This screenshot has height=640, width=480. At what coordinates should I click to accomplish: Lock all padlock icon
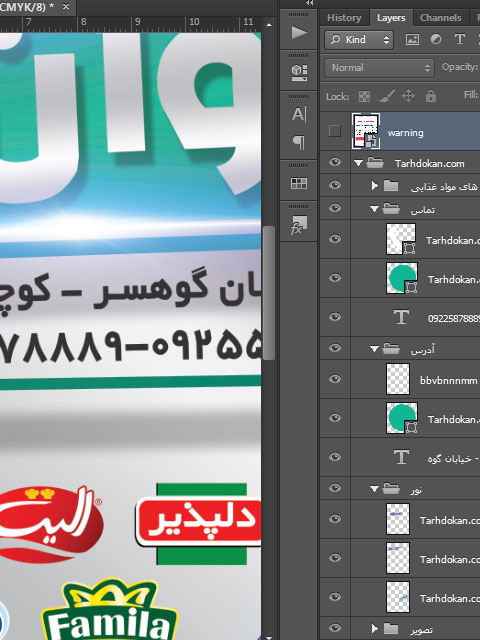point(431,96)
